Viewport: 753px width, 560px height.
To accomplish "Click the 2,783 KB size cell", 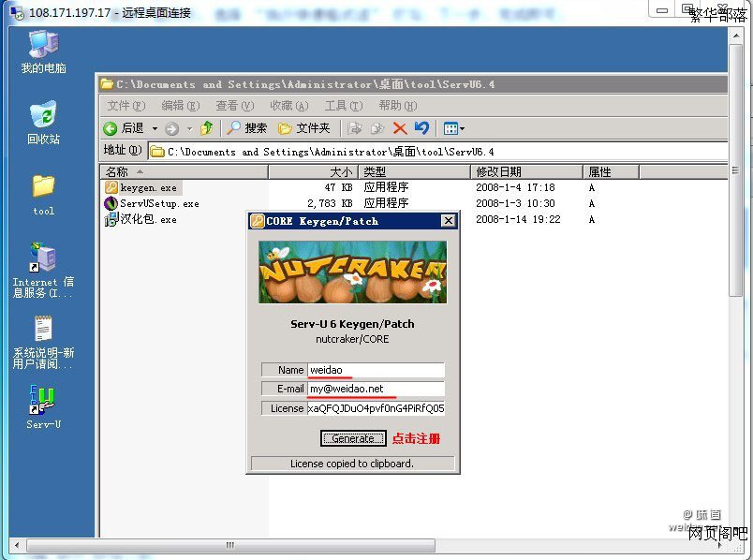I will pyautogui.click(x=330, y=203).
